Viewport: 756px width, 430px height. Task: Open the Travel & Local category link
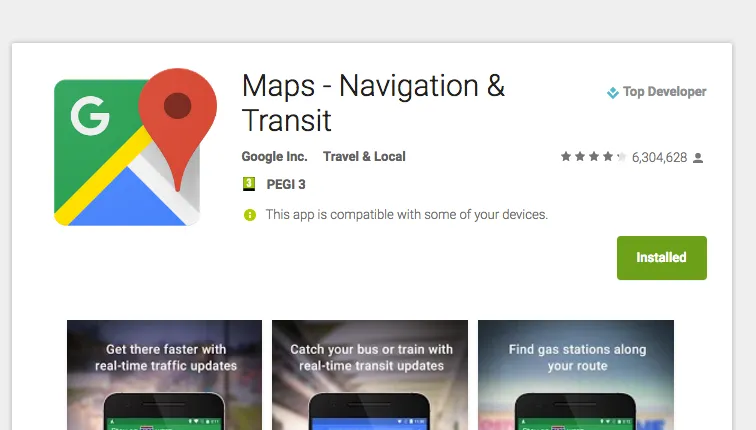pyautogui.click(x=364, y=157)
